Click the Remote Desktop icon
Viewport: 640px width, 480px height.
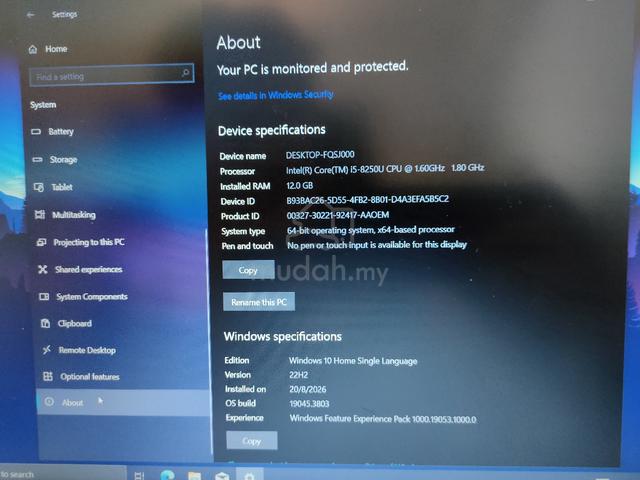[x=47, y=350]
